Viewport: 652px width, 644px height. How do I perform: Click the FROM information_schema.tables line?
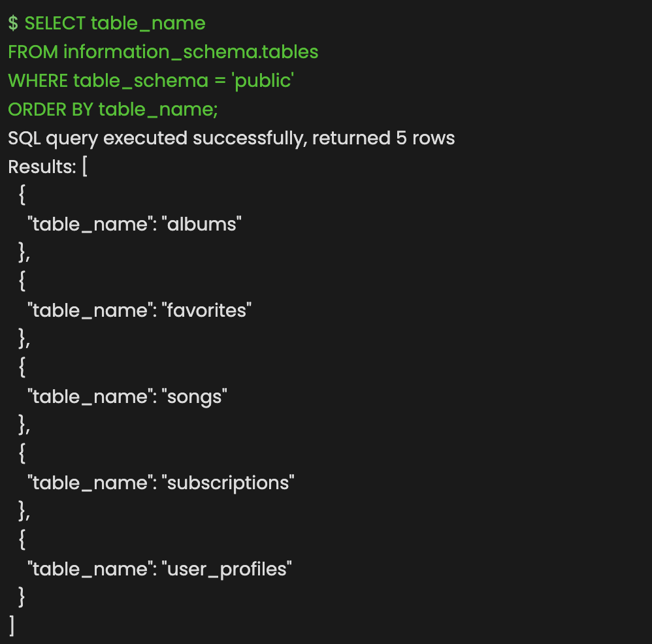coord(163,52)
